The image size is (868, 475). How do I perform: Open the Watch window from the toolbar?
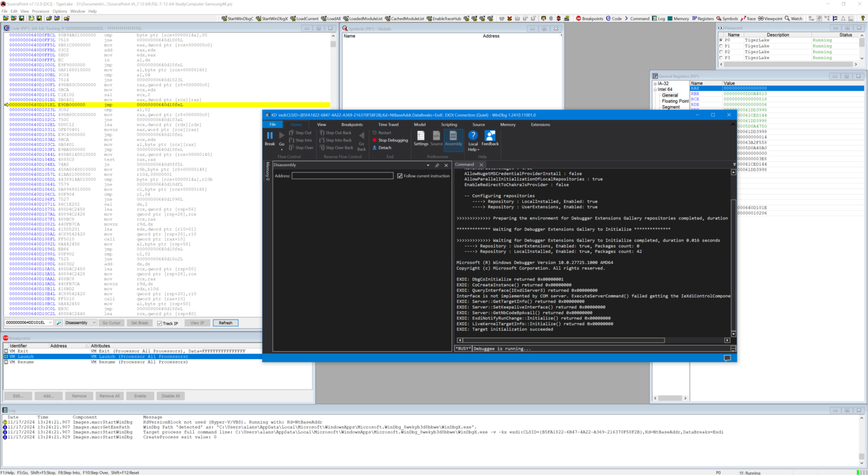(x=793, y=19)
